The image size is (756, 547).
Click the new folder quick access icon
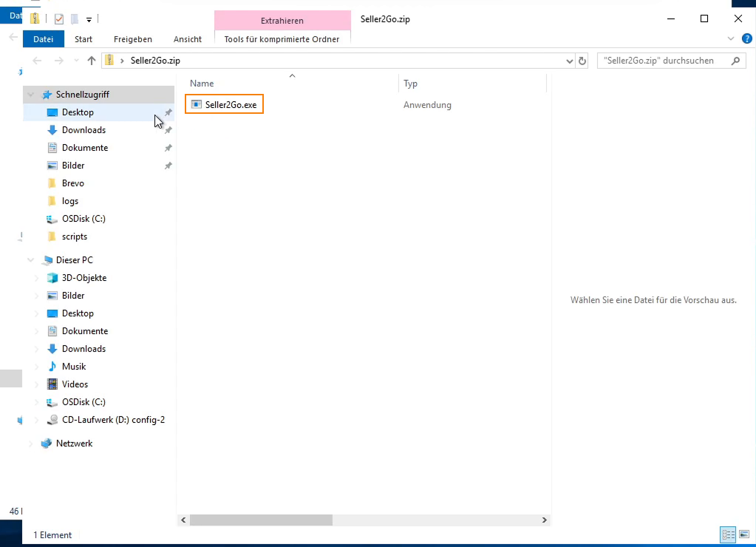click(74, 19)
